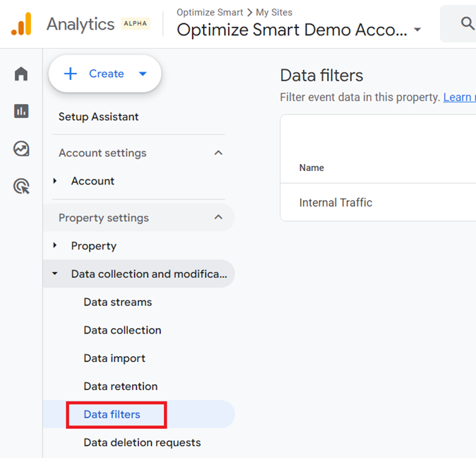Click the search magnifier icon
The image size is (476, 458).
(468, 23)
